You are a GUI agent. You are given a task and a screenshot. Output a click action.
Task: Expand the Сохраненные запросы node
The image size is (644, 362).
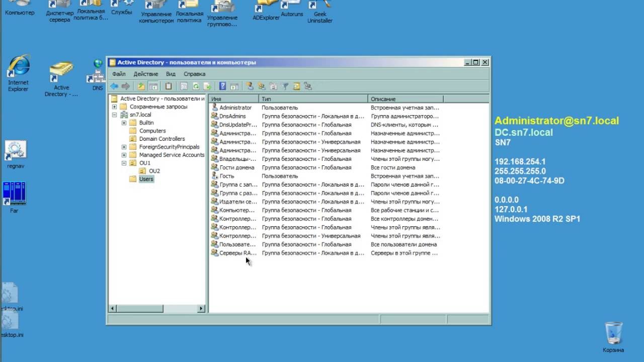[x=114, y=107]
